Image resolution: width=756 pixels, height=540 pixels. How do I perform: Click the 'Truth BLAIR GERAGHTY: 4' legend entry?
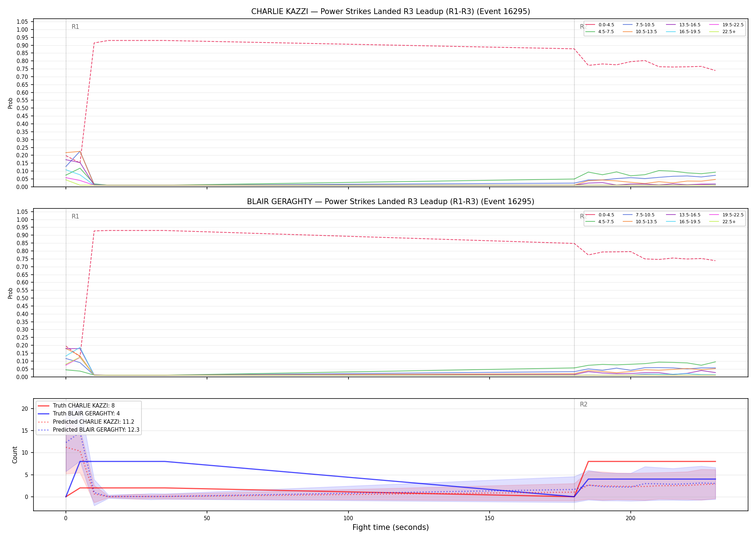79,414
